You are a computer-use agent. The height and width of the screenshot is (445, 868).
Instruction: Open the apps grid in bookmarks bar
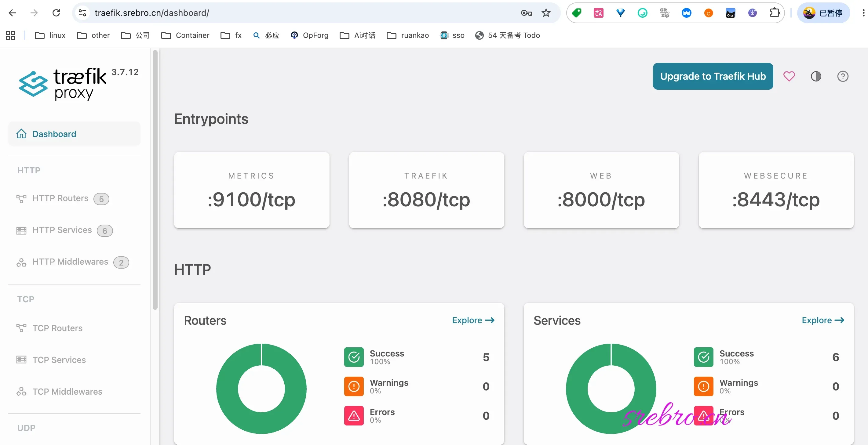click(x=10, y=35)
